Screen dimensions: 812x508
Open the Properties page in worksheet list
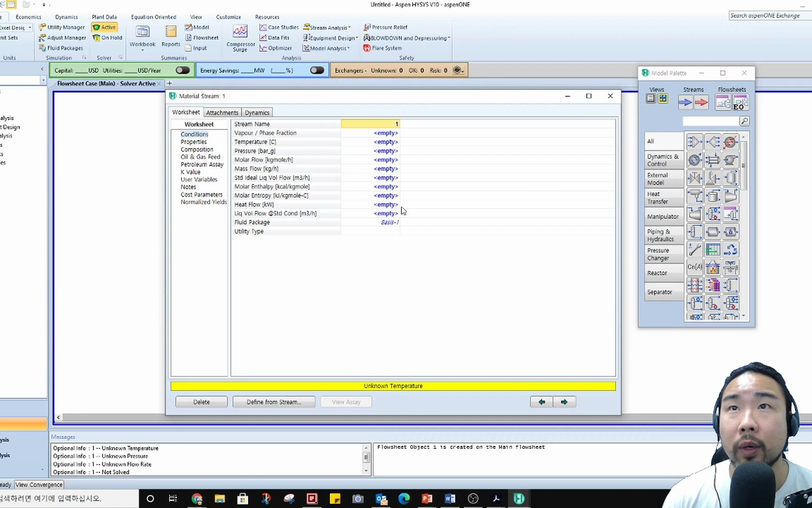194,142
